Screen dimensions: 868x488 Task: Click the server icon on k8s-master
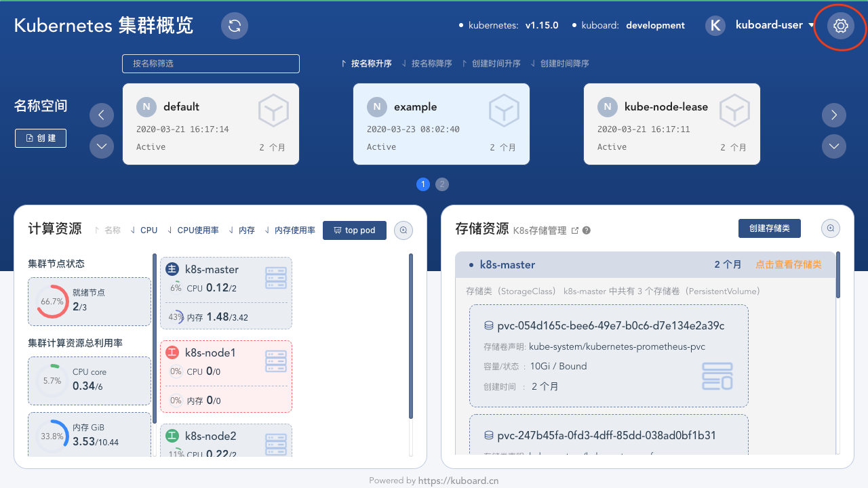pos(276,278)
